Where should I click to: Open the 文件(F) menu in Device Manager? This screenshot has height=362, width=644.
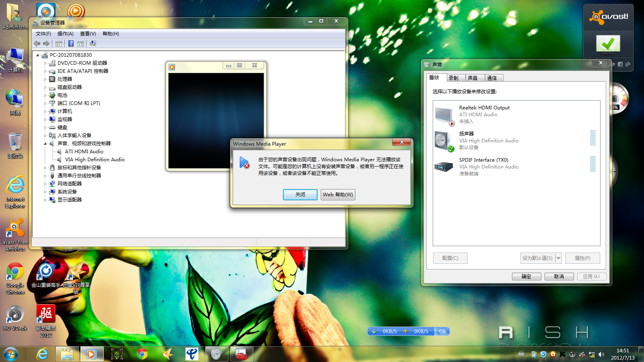(x=43, y=34)
